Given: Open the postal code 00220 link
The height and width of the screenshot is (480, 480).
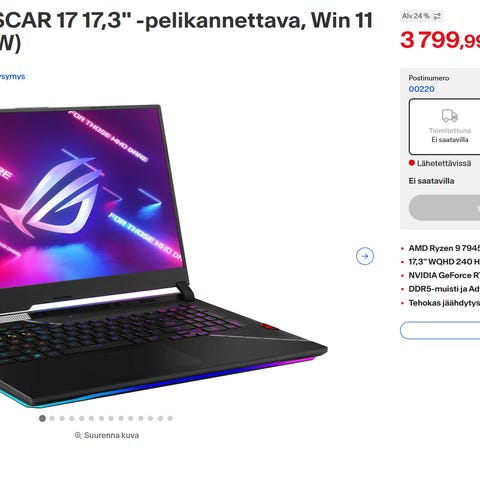Looking at the screenshot, I should (421, 89).
